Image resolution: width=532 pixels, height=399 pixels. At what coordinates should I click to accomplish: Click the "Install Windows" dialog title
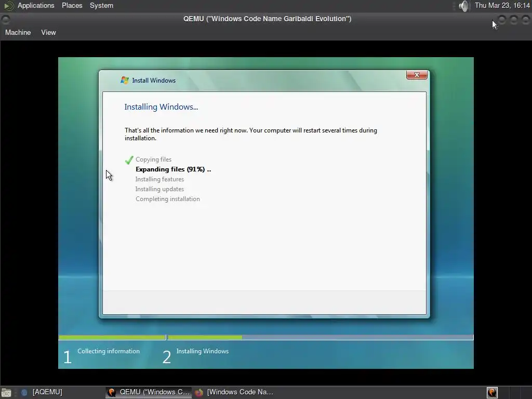(x=154, y=81)
